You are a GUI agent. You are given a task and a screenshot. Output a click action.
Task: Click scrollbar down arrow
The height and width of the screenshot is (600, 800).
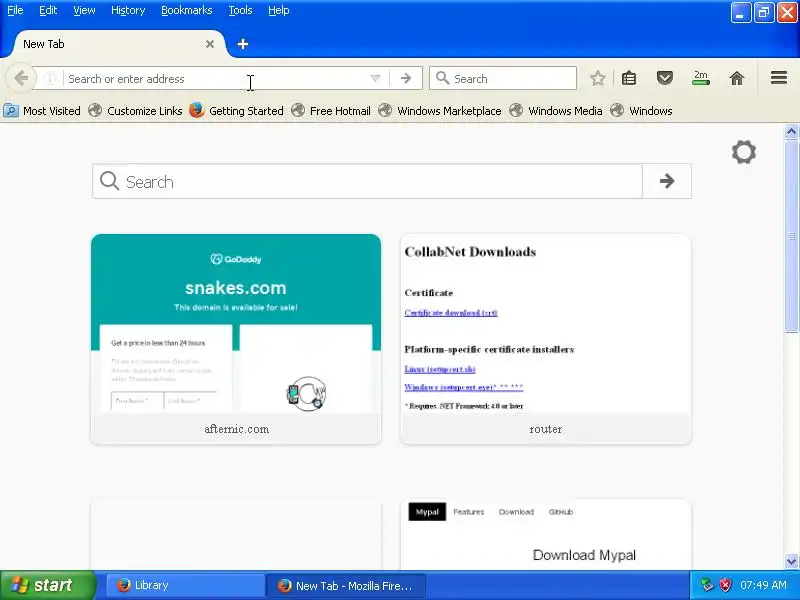click(791, 561)
